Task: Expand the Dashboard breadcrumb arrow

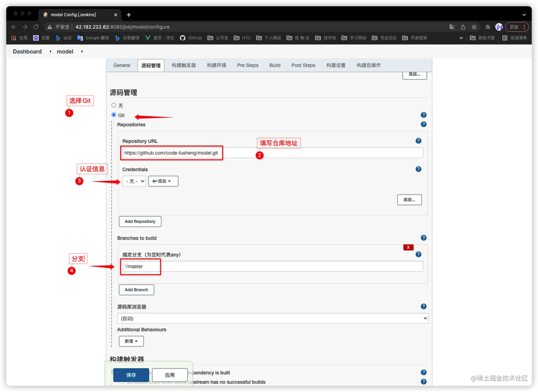Action: tap(51, 52)
